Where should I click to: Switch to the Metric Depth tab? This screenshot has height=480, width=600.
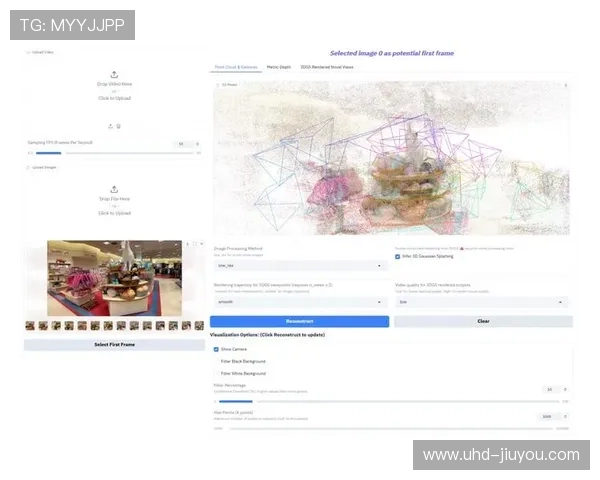pos(279,67)
